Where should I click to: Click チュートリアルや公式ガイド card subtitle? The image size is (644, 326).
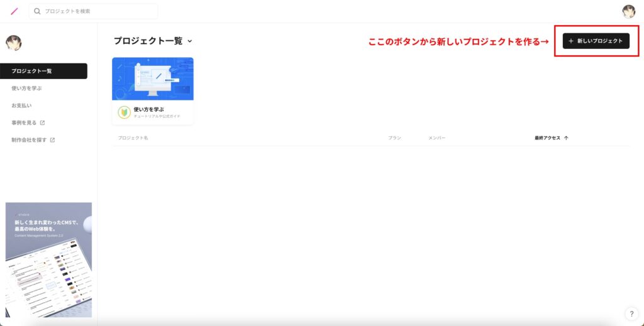(x=157, y=116)
